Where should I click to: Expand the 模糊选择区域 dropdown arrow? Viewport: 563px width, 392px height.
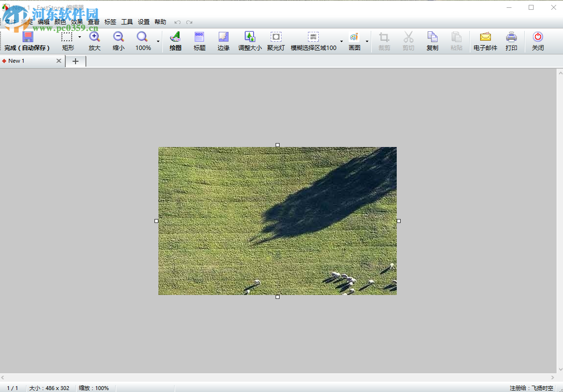tap(341, 41)
